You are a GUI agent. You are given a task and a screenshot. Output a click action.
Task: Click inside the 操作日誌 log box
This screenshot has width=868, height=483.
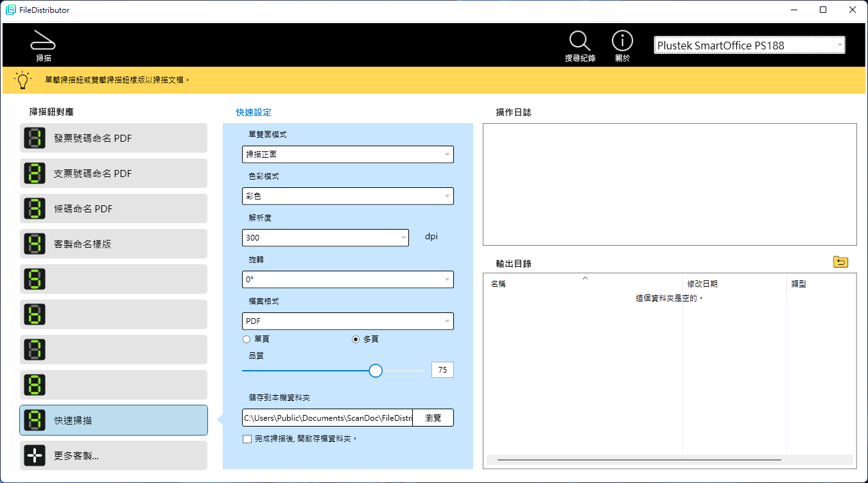point(670,184)
